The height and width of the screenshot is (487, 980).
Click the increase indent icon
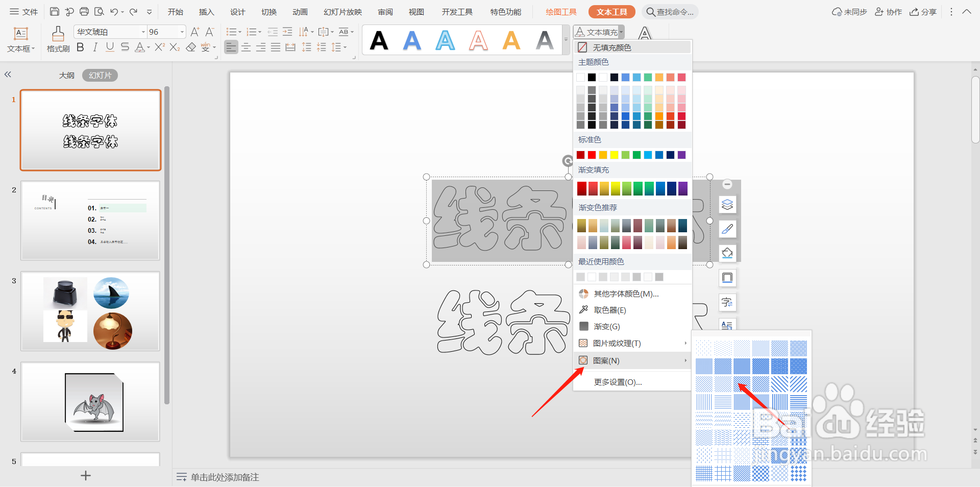coord(287,32)
